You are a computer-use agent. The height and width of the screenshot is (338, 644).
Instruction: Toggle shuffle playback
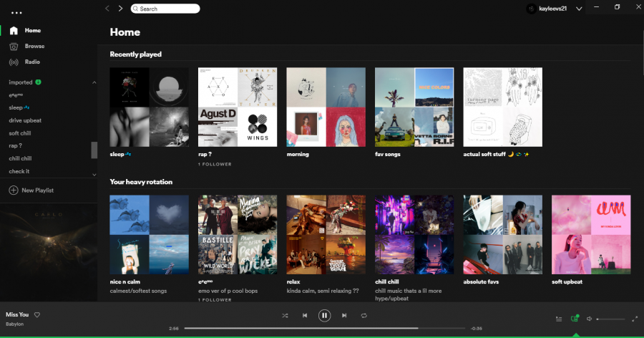coord(285,315)
